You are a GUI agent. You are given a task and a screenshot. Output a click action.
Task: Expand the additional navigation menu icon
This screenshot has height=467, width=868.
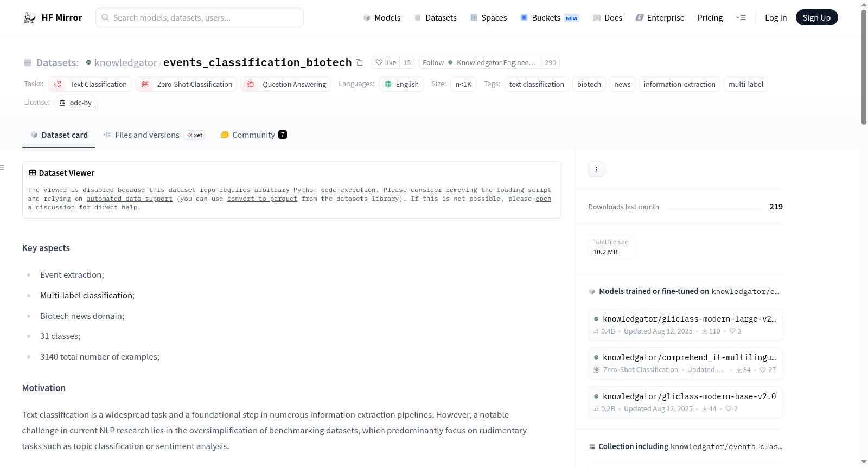[x=741, y=18]
